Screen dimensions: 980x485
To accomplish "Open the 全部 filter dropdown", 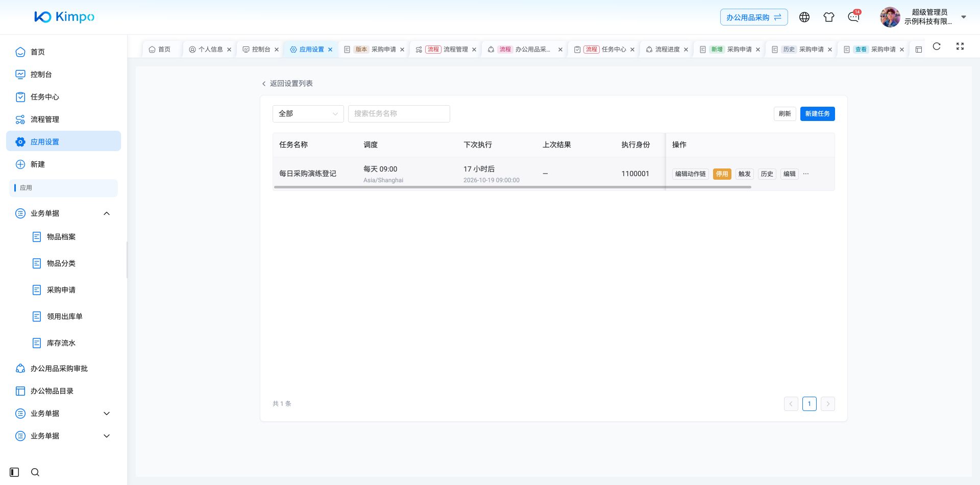I will pos(308,114).
